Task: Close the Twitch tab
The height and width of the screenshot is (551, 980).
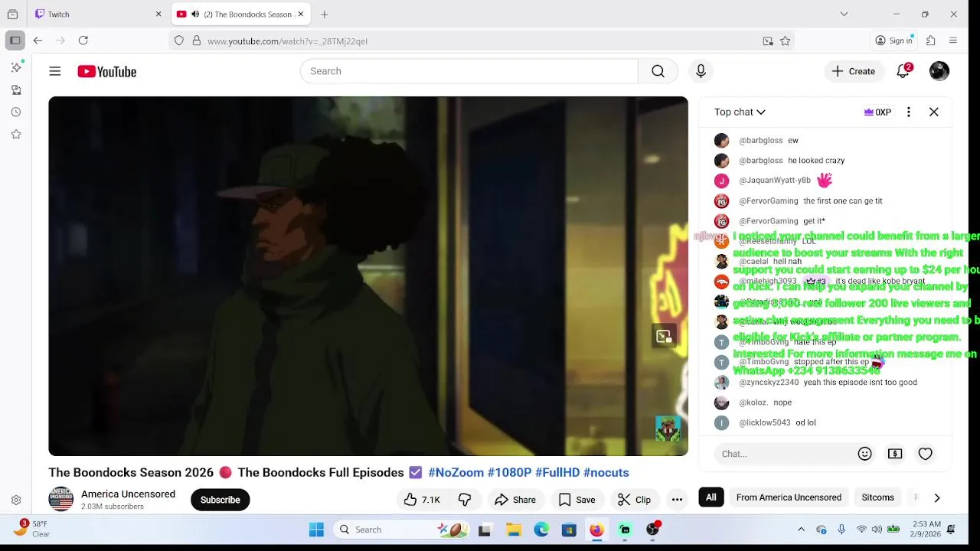Action: (158, 14)
